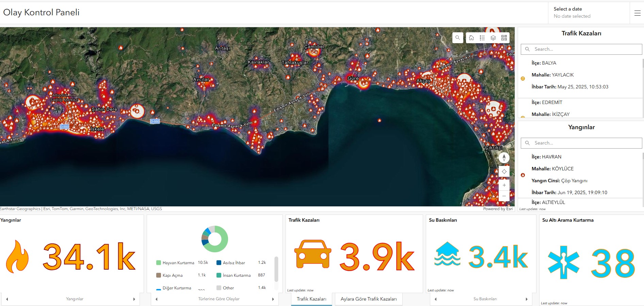Reset map orientation with compass button
Screen dimensions: 644x306
(504, 158)
